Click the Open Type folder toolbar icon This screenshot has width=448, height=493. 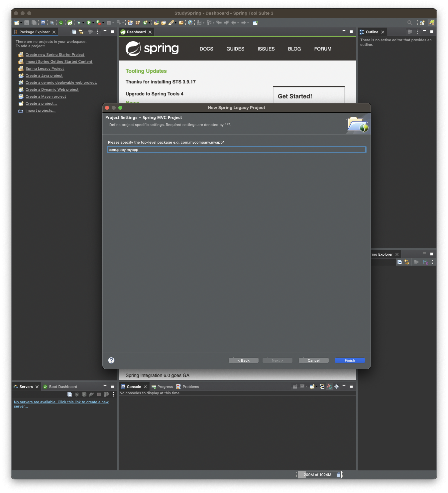coord(157,23)
